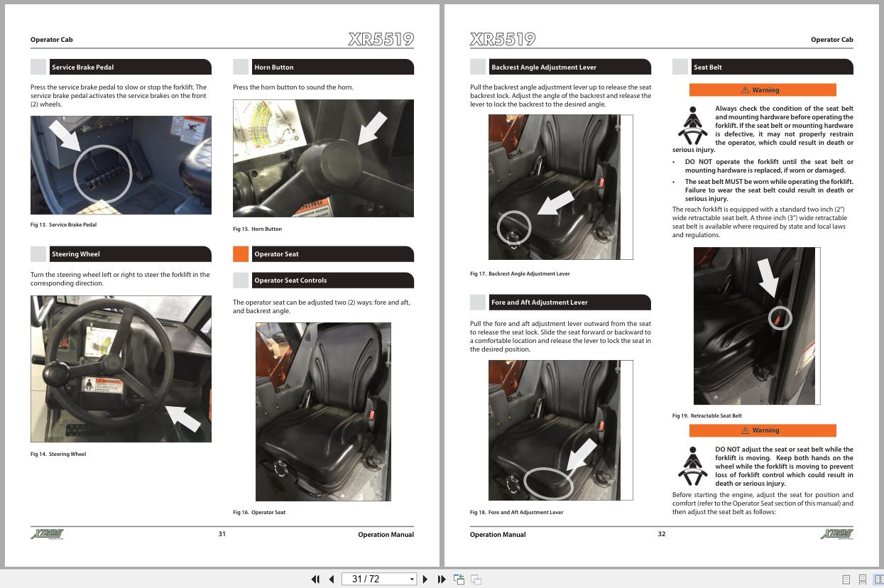
Task: Click the XR5519 title on page 32
Action: point(503,39)
